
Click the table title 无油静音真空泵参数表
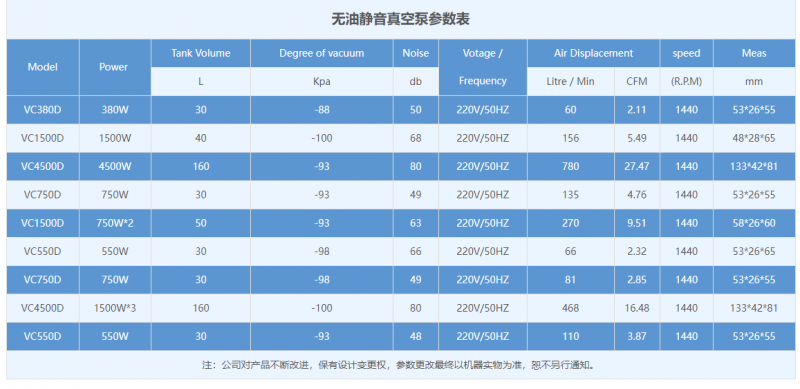click(x=400, y=19)
